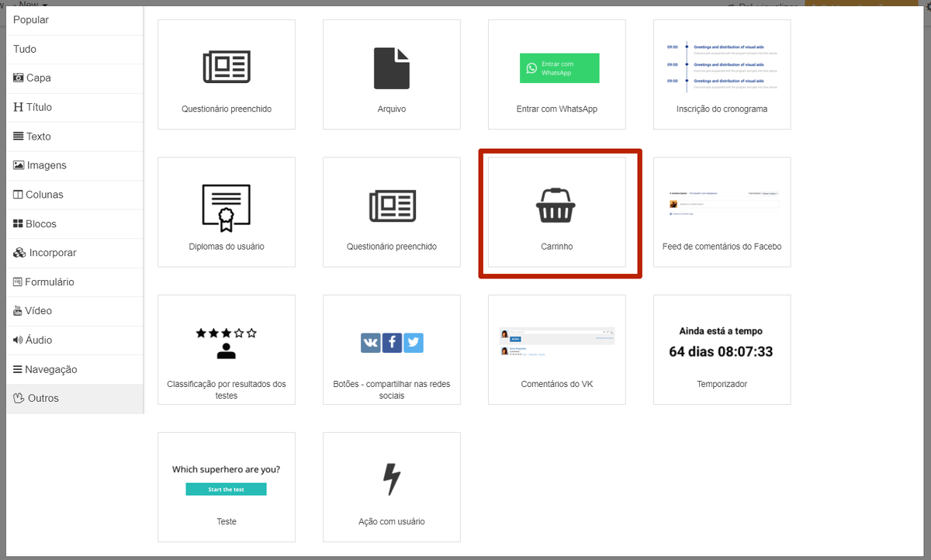Choose the Arquivo file icon
Viewport: 931px width, 560px height.
[391, 68]
